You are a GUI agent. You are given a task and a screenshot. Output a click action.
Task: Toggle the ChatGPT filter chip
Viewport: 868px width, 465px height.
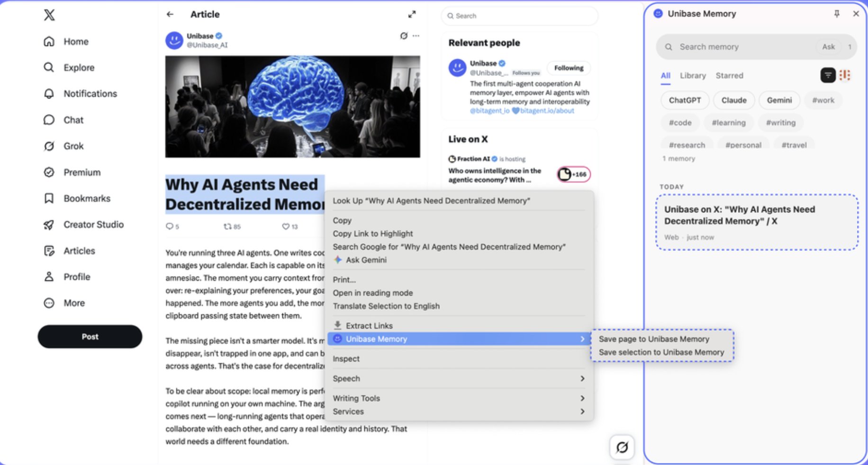coord(685,100)
